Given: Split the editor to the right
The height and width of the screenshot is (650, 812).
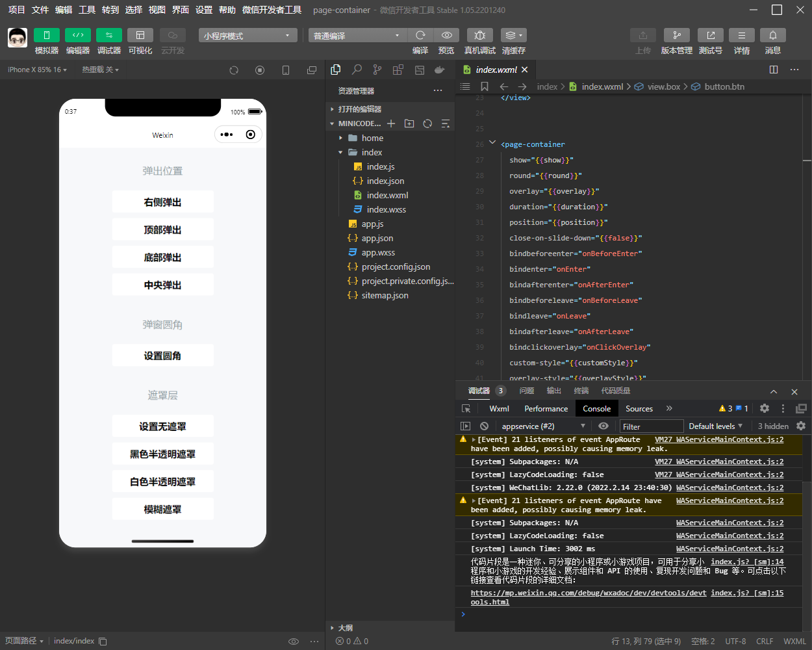Looking at the screenshot, I should (x=774, y=70).
